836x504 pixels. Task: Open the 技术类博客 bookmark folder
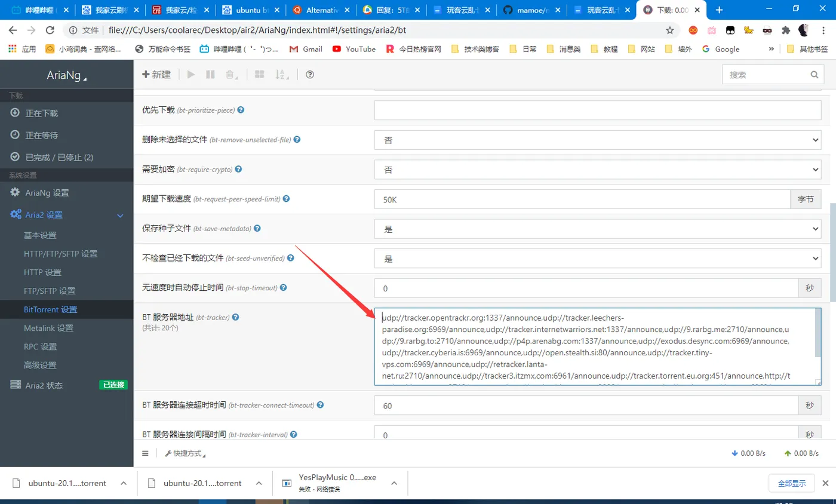click(x=475, y=49)
